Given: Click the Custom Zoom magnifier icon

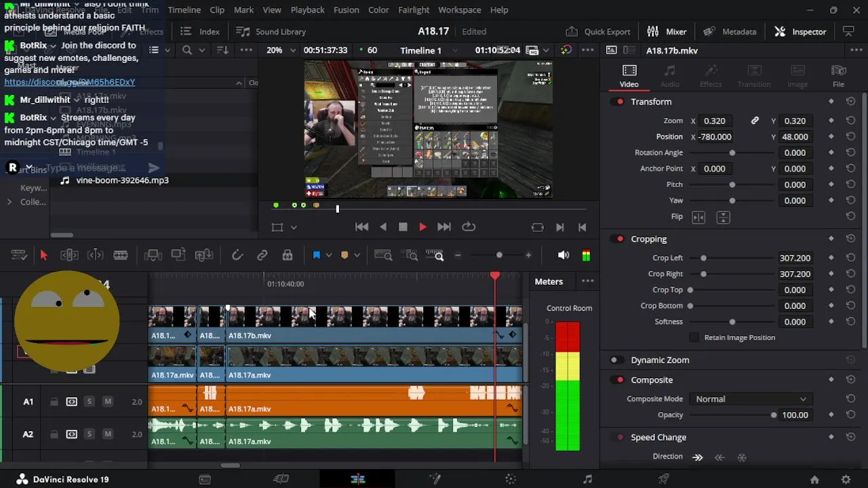Looking at the screenshot, I should click(435, 256).
